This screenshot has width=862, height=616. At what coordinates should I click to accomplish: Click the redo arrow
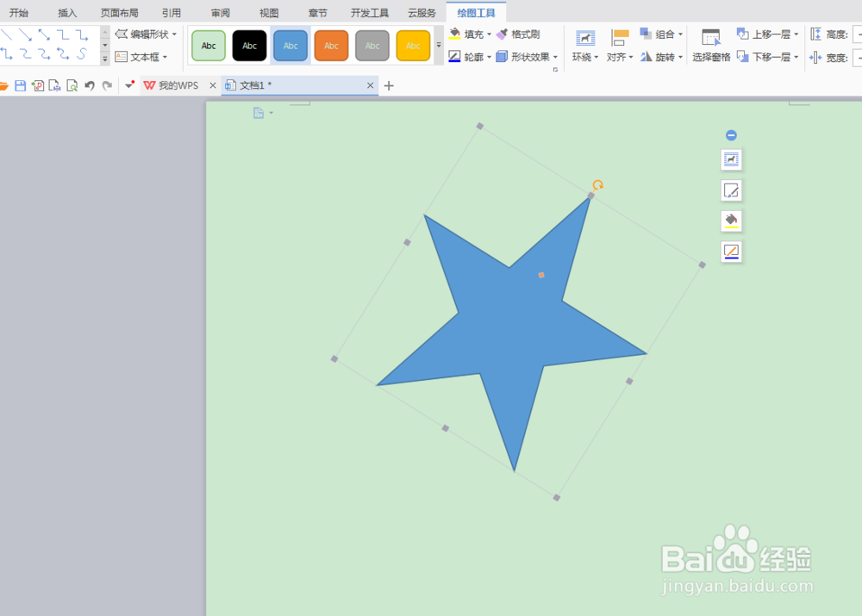pos(107,86)
